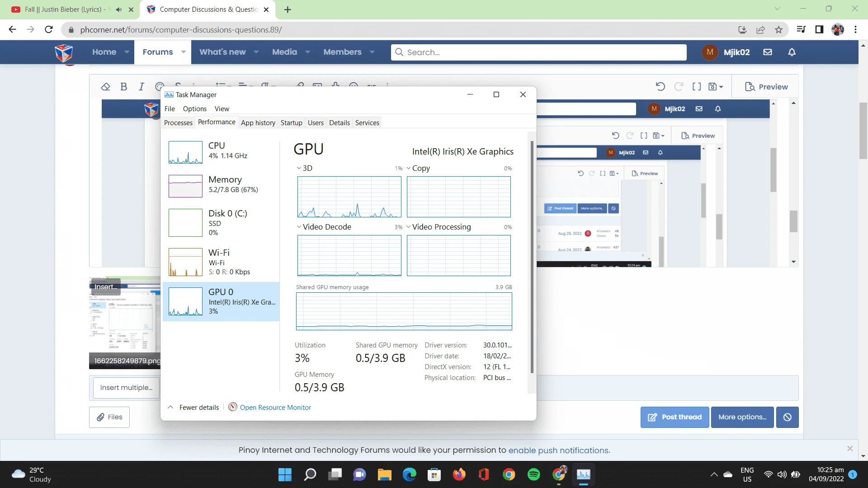The height and width of the screenshot is (488, 868).
Task: Dismiss the push notification banner
Action: 850,449
